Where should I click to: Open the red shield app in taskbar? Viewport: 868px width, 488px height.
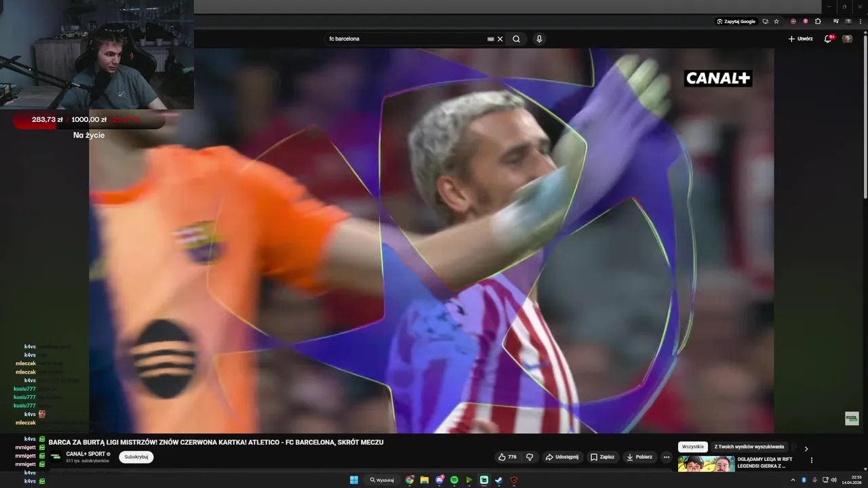(x=514, y=480)
